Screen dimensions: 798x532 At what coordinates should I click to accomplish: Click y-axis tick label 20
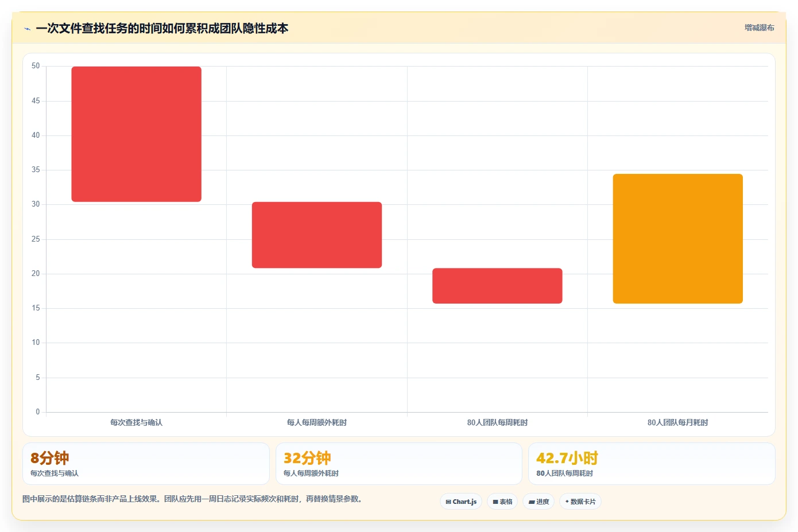click(x=36, y=274)
